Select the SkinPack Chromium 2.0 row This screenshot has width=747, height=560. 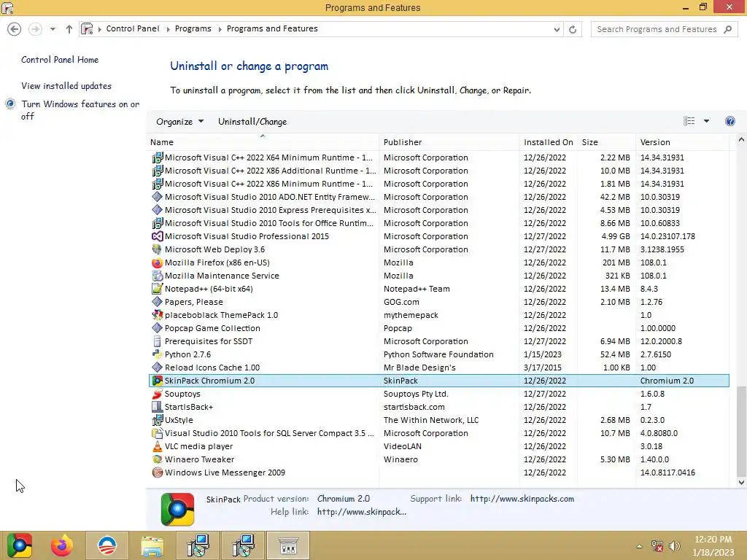[438, 381]
